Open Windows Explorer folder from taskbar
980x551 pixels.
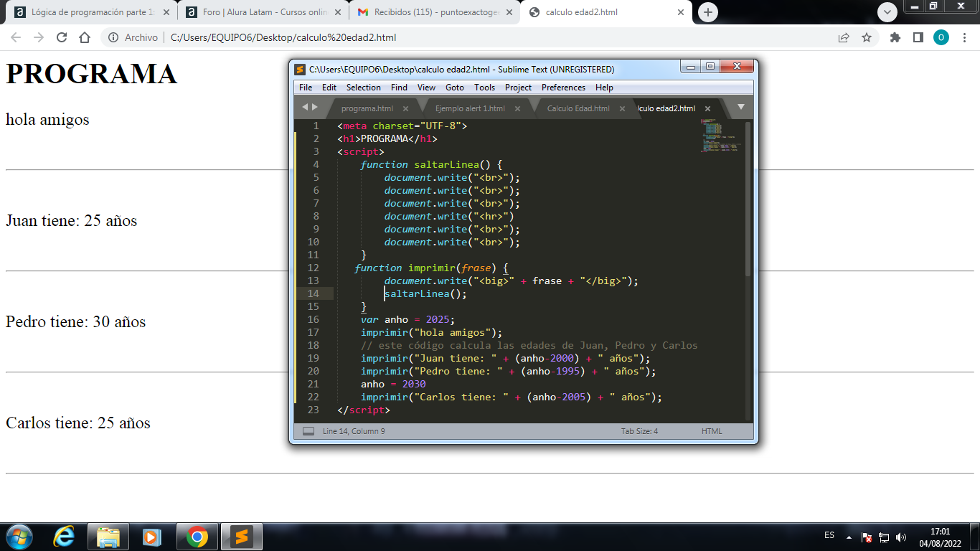108,537
